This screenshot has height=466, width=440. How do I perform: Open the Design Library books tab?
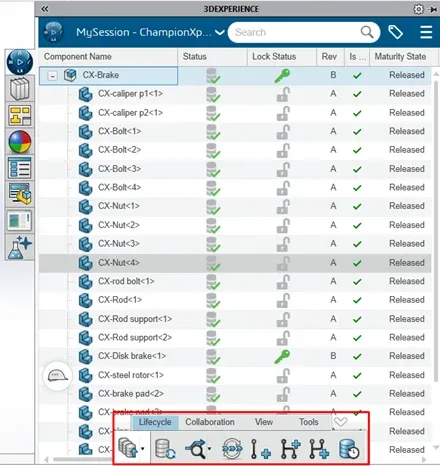(x=20, y=89)
